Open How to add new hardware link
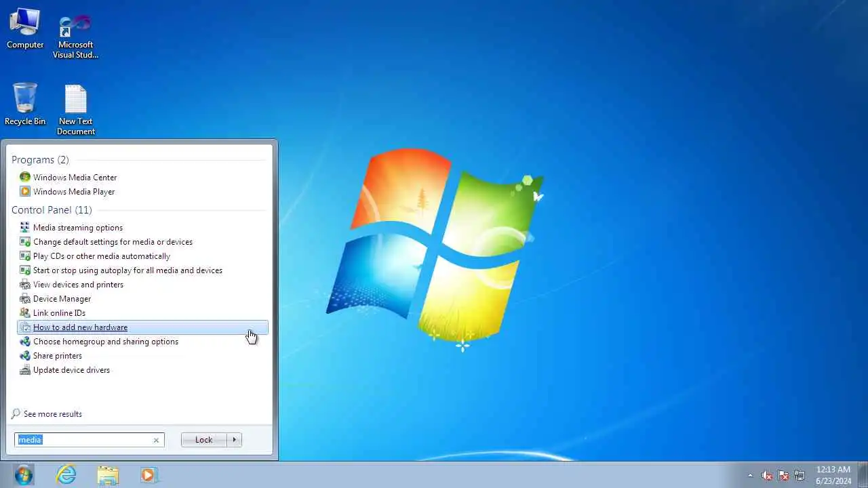The image size is (868, 488). coord(80,327)
